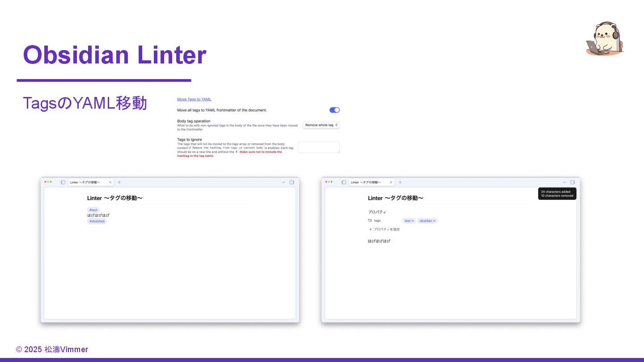Click the #obsidian tag in the left note

point(97,221)
